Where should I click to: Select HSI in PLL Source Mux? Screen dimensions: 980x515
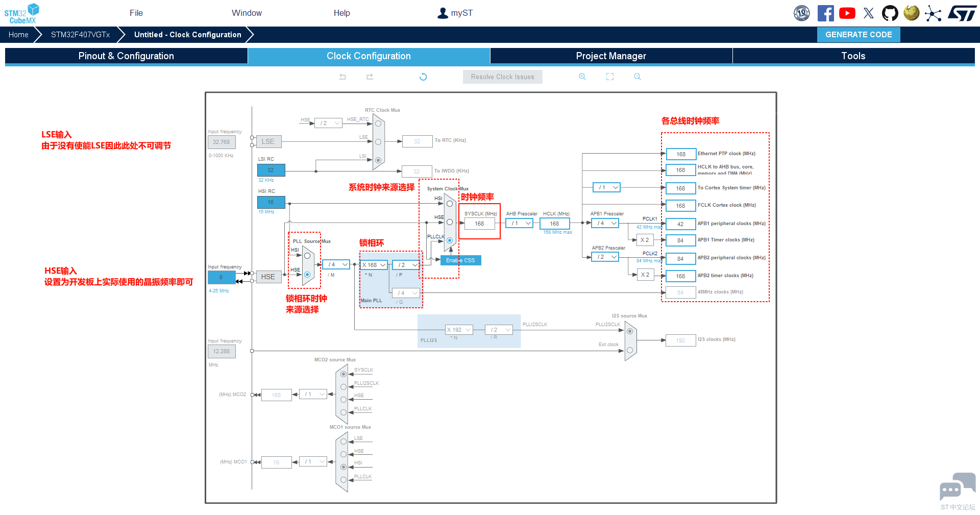(x=307, y=256)
